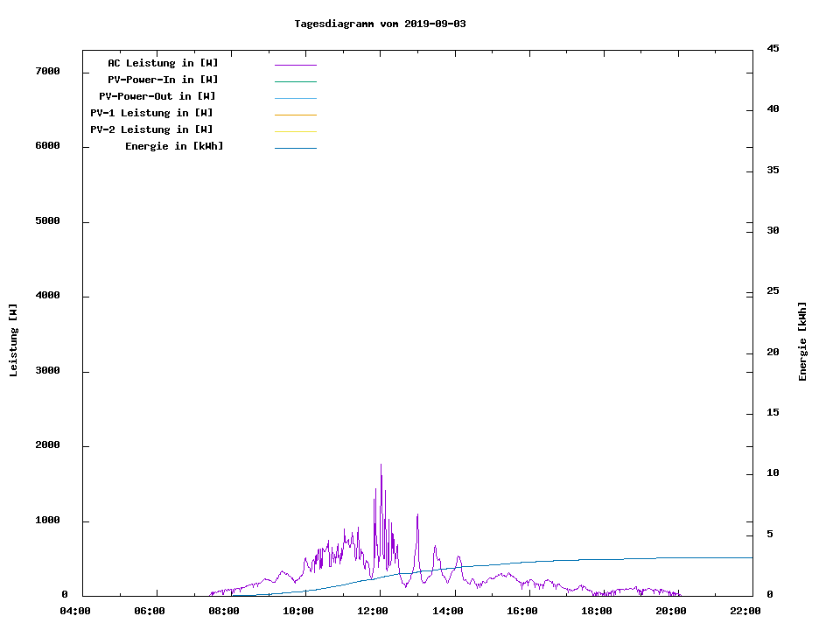Select the 22:00 time axis label
This screenshot has height=630, width=840.
pos(744,612)
